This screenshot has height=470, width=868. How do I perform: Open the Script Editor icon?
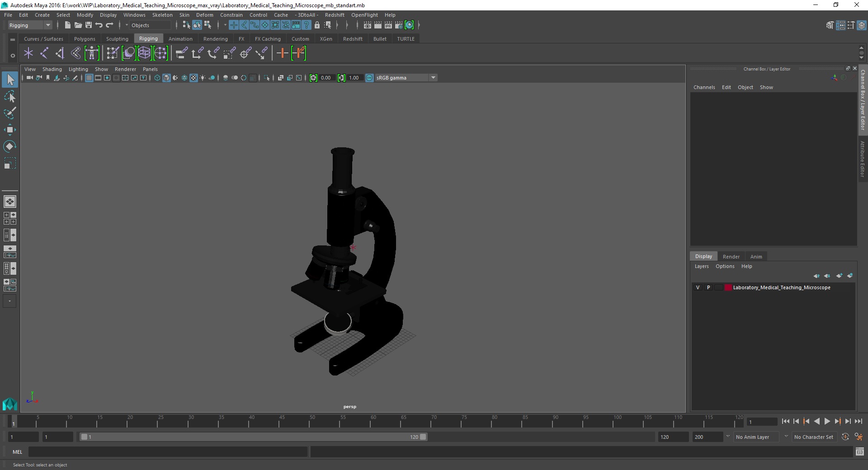[x=860, y=451]
